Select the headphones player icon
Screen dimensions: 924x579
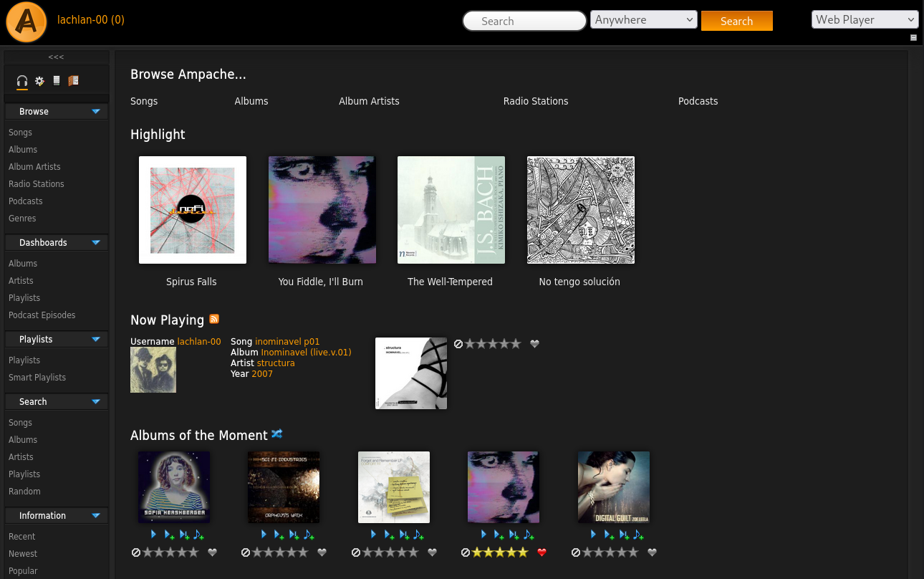(21, 80)
